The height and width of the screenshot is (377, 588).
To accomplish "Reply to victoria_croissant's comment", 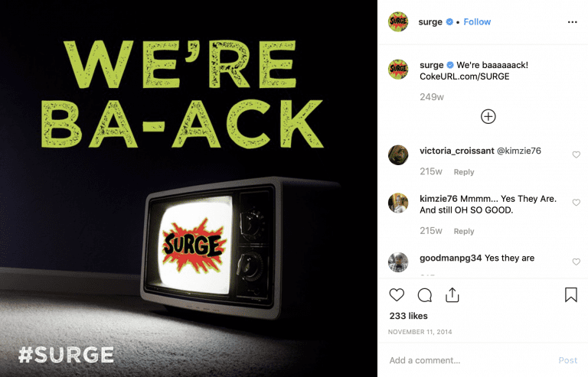I will 464,172.
